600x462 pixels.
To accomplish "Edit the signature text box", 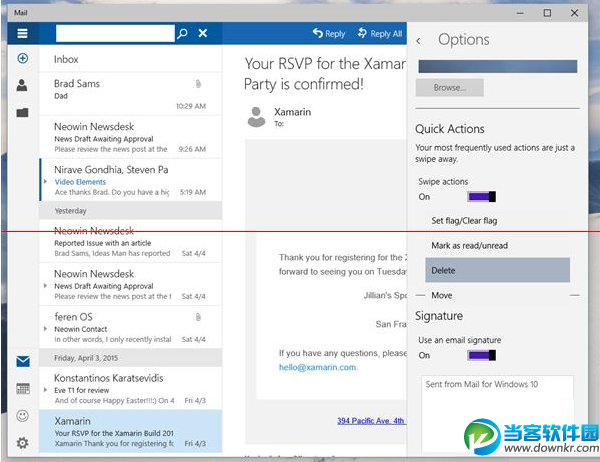I will [x=497, y=413].
